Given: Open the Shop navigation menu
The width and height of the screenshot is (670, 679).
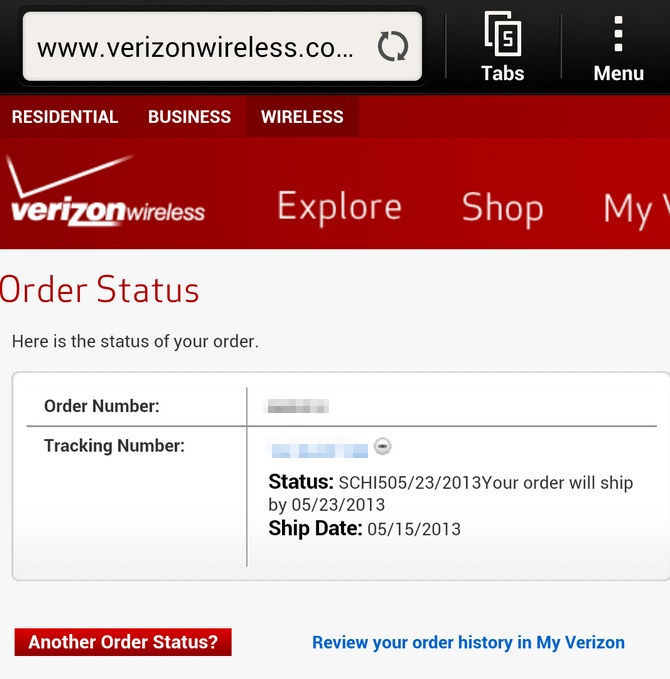Looking at the screenshot, I should (x=502, y=208).
